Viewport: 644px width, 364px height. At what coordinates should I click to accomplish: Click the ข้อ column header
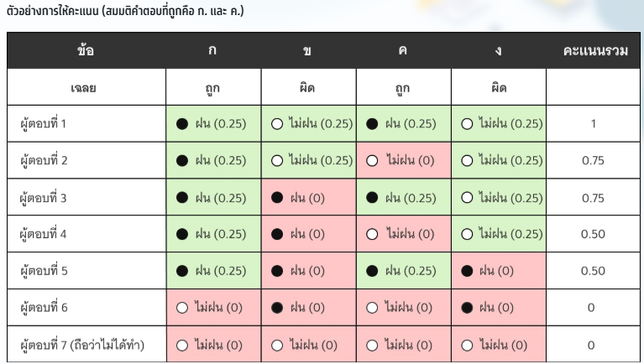(85, 50)
